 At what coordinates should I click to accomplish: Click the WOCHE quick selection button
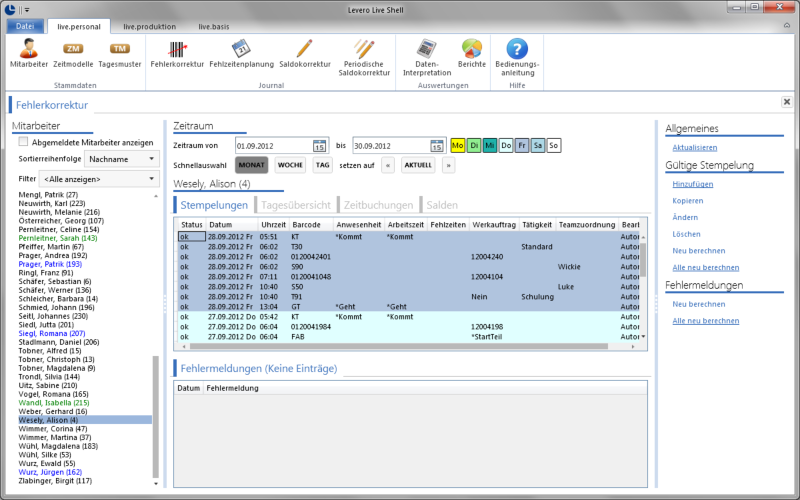coord(290,165)
